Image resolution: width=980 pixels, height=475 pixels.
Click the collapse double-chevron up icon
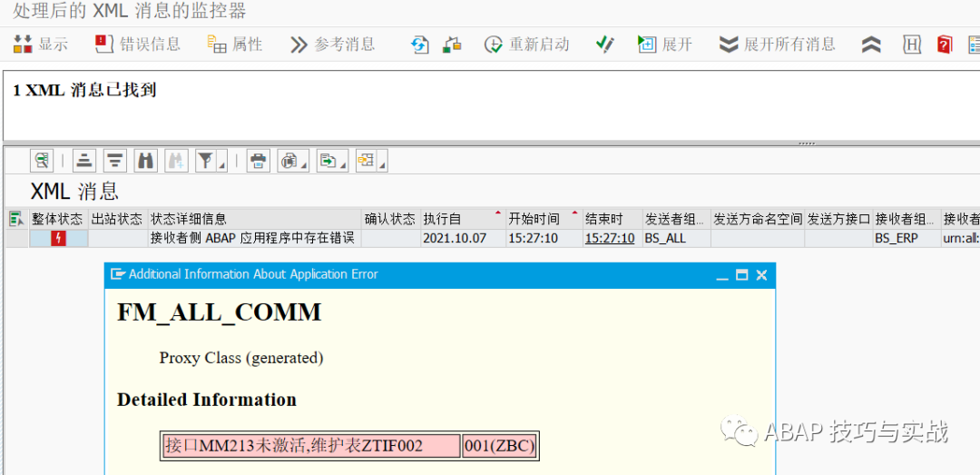[x=871, y=45]
